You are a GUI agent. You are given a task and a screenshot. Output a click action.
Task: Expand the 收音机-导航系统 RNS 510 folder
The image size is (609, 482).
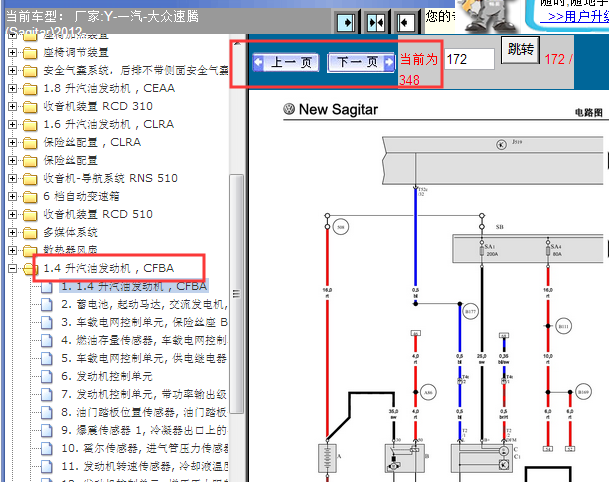click(12, 178)
